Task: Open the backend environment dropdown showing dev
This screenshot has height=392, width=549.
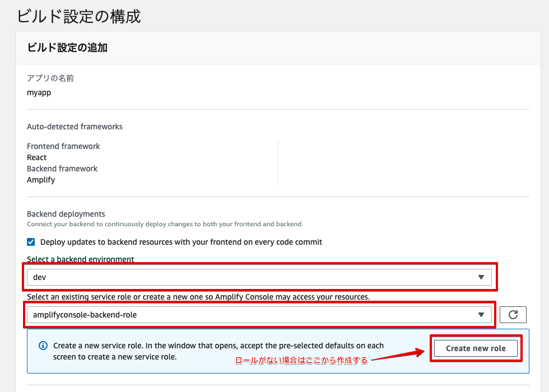Action: click(481, 277)
